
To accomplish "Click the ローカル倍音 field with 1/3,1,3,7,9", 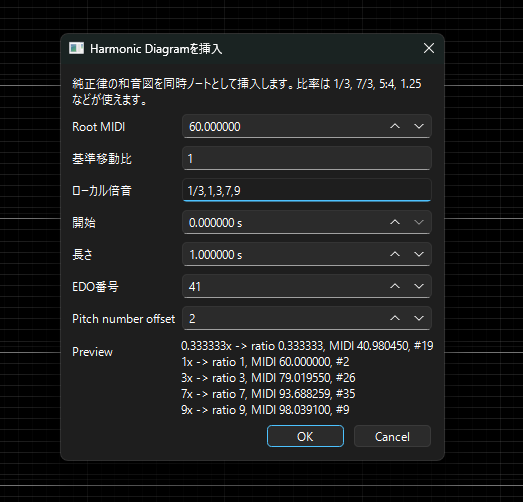I will coord(307,190).
